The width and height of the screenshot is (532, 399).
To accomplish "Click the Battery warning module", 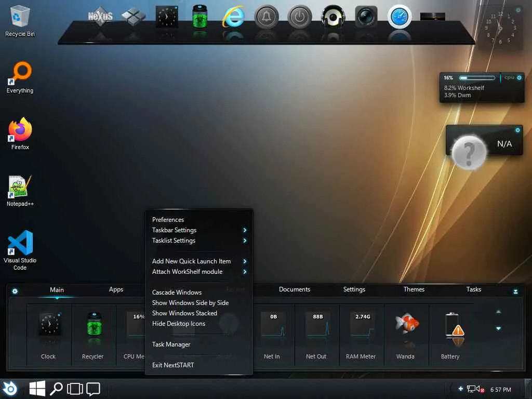I will click(451, 335).
